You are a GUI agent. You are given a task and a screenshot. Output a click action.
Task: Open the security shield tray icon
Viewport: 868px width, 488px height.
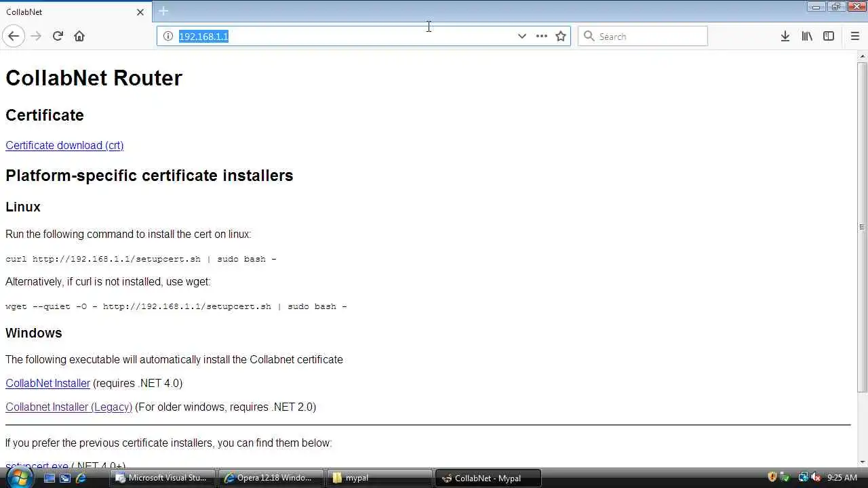pos(772,477)
